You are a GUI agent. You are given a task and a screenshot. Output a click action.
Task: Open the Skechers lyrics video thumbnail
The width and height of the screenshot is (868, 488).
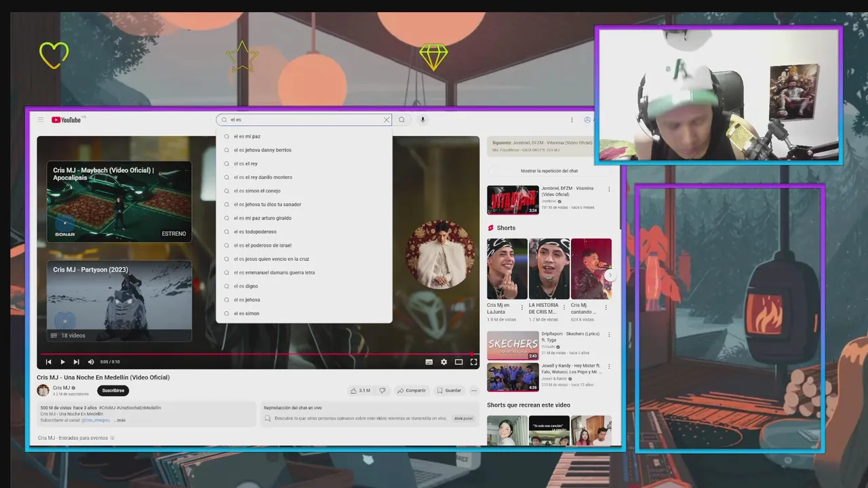pos(513,345)
